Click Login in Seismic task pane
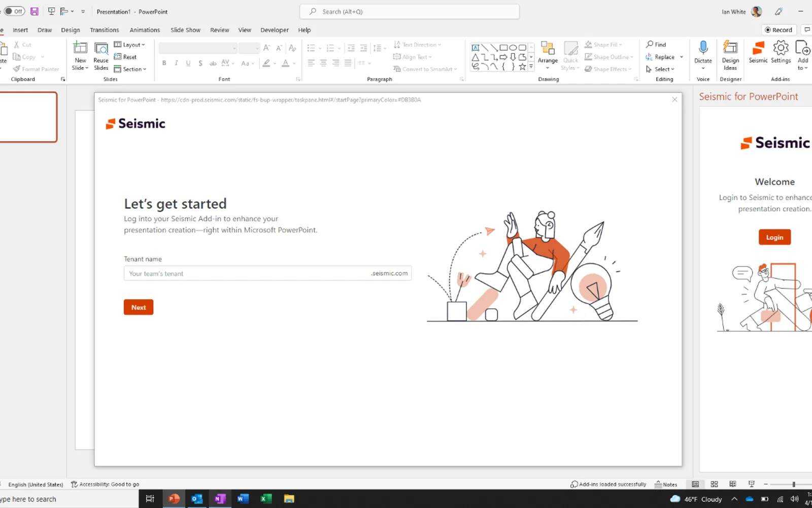812x508 pixels. click(774, 237)
